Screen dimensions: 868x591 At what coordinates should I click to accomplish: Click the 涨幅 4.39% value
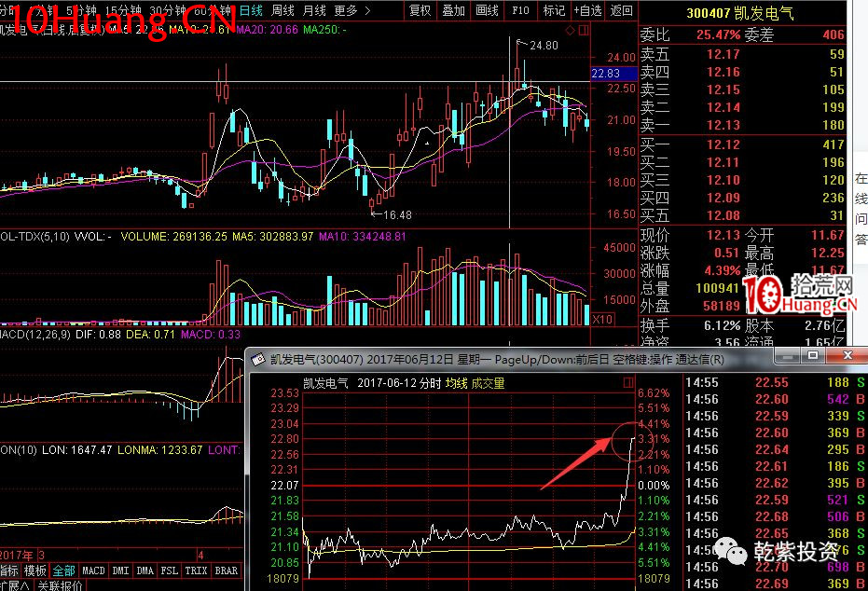click(722, 270)
